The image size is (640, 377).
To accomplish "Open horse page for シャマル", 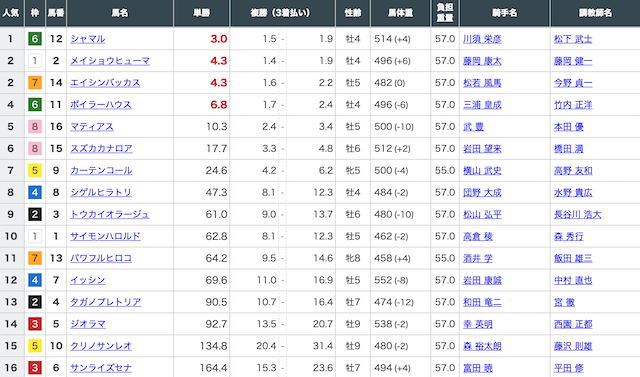I will click(88, 39).
